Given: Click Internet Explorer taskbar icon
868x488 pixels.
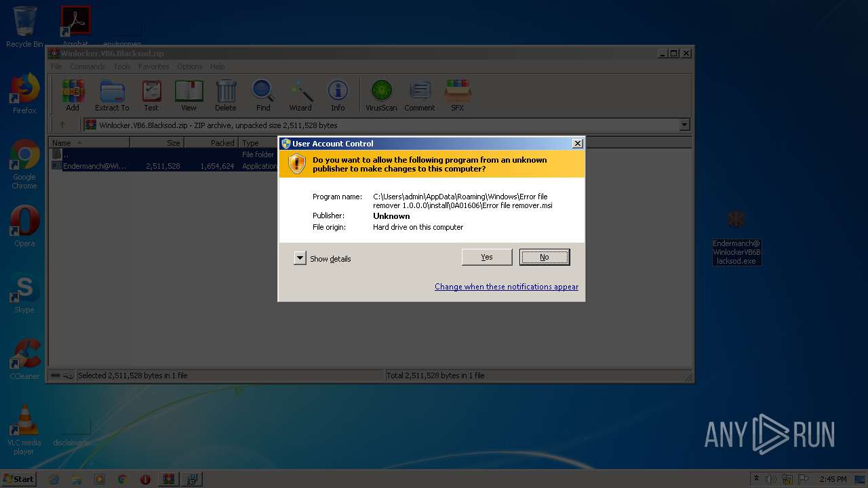Looking at the screenshot, I should [54, 479].
